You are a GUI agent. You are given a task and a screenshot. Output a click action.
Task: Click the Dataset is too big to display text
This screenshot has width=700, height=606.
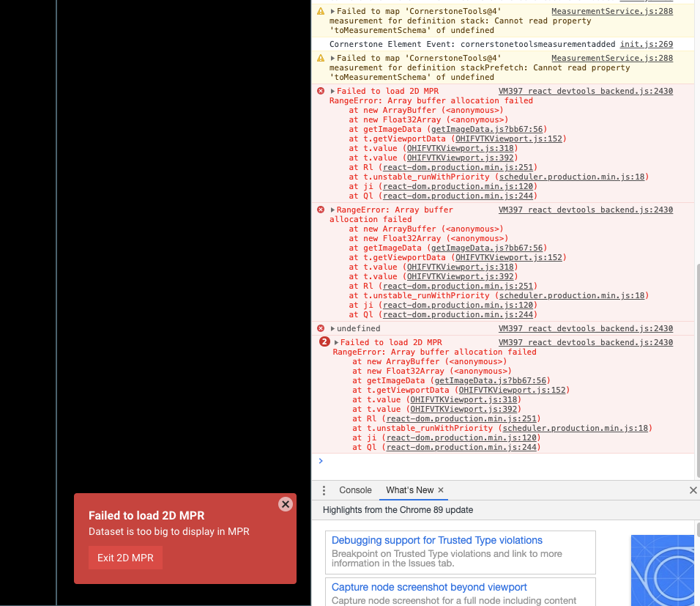(x=168, y=531)
